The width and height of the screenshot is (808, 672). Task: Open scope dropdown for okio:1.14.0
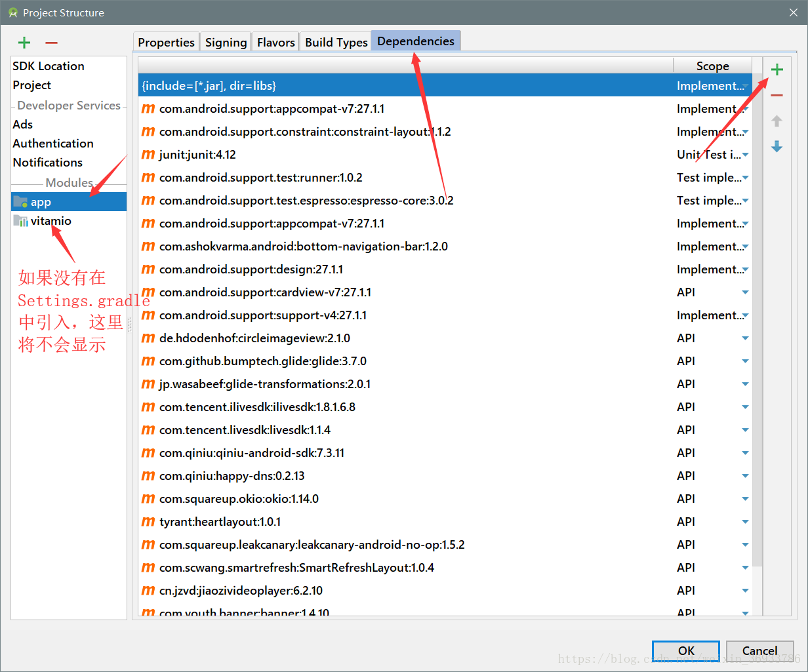(x=746, y=499)
